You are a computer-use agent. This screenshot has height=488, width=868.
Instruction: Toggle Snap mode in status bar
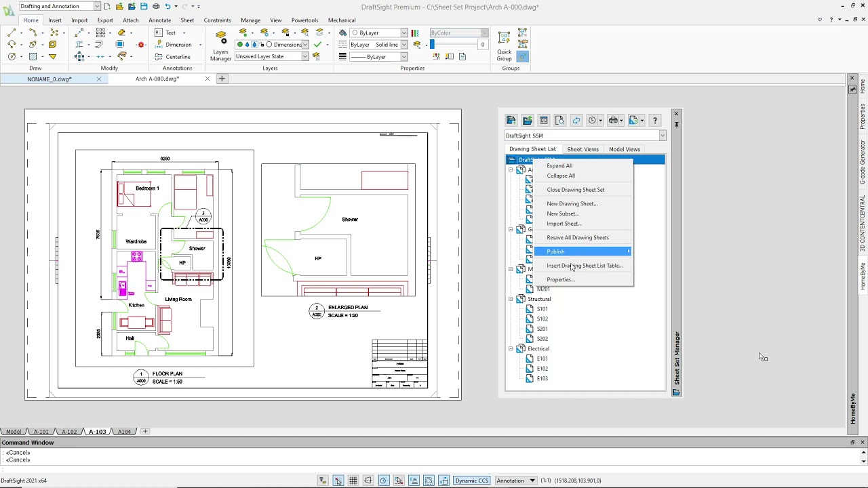tap(338, 481)
